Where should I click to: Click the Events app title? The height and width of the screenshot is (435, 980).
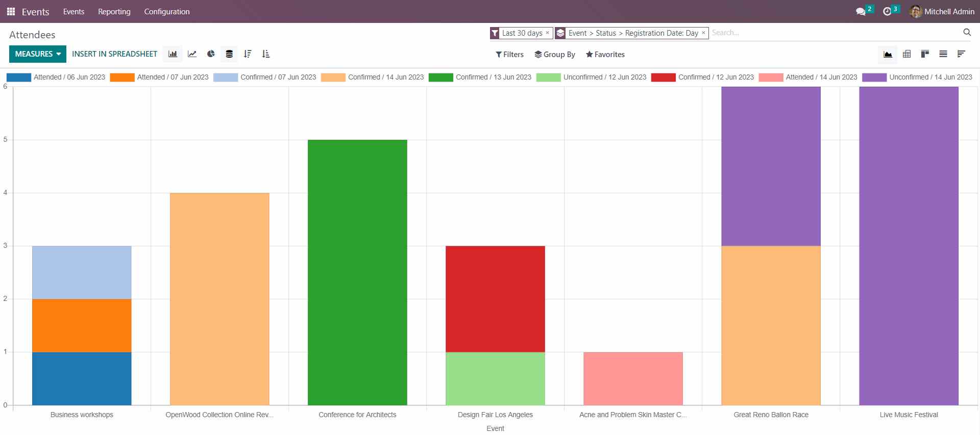pyautogui.click(x=35, y=11)
